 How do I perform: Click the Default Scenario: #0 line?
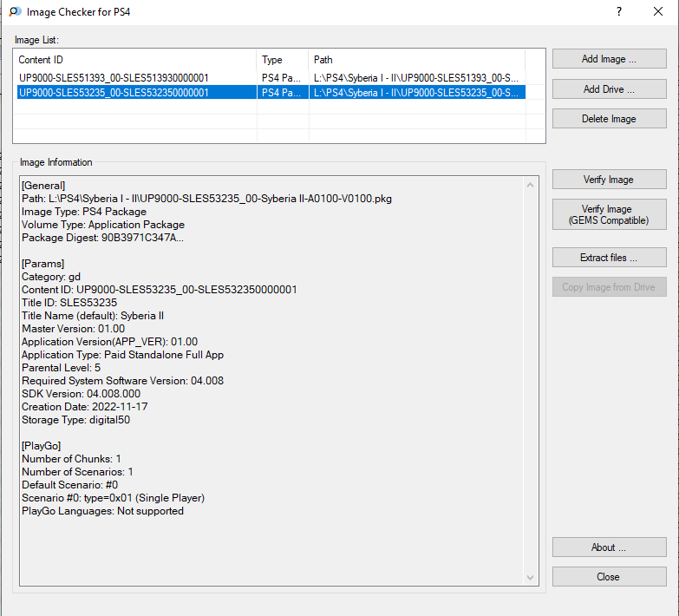pos(69,484)
